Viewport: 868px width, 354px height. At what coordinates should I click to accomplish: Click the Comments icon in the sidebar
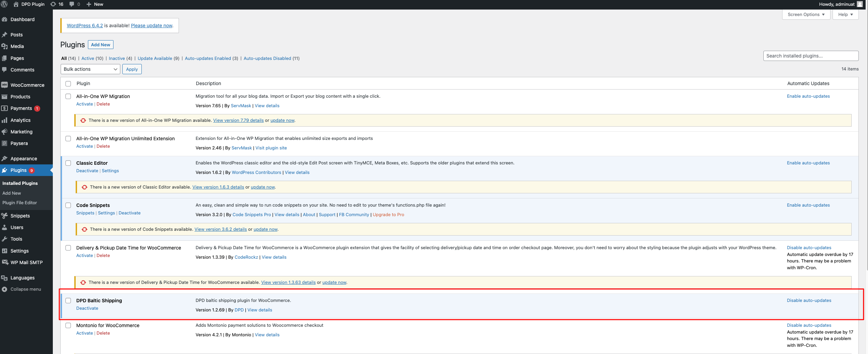(x=4, y=70)
